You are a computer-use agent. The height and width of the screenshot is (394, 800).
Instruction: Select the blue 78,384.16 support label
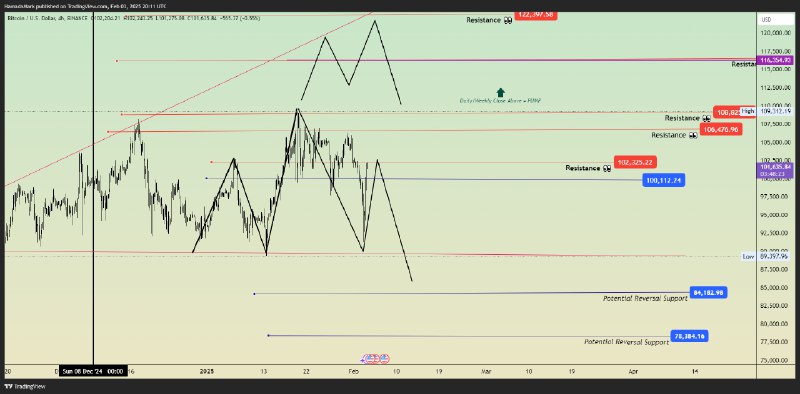pyautogui.click(x=689, y=336)
